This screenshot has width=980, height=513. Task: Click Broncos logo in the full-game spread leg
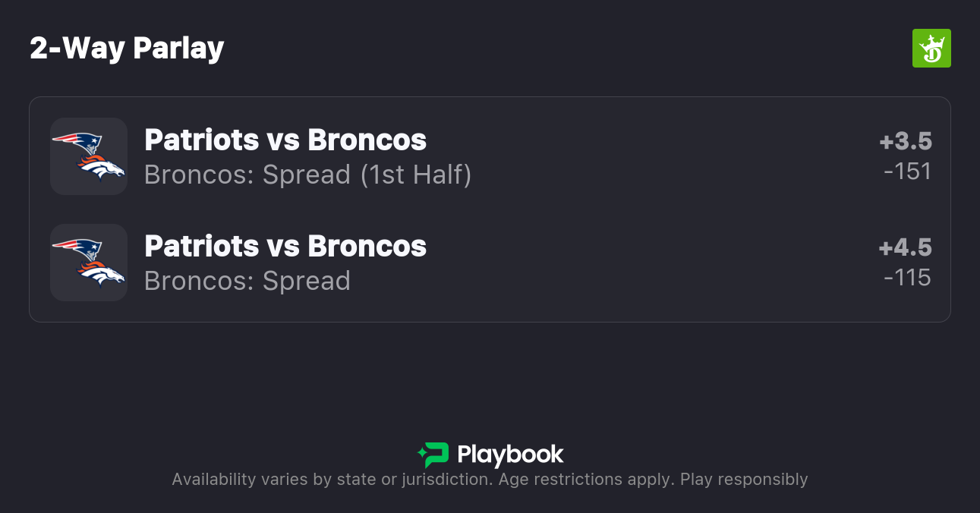[x=101, y=275]
